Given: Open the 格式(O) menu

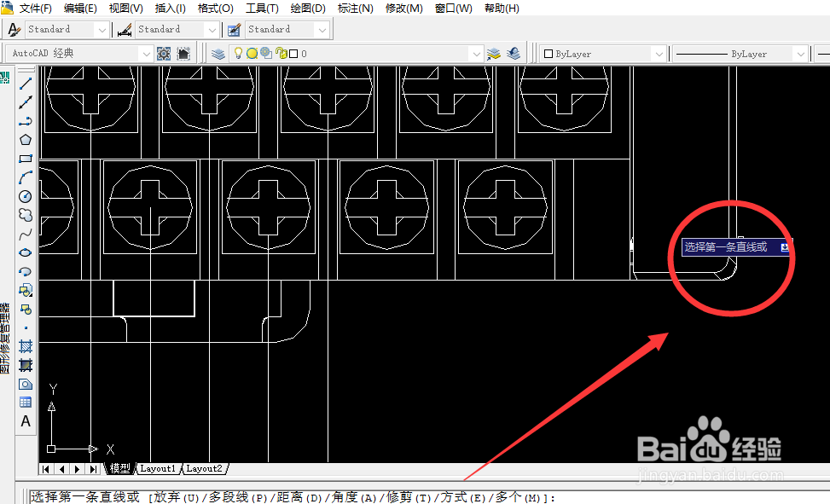Looking at the screenshot, I should [x=216, y=9].
